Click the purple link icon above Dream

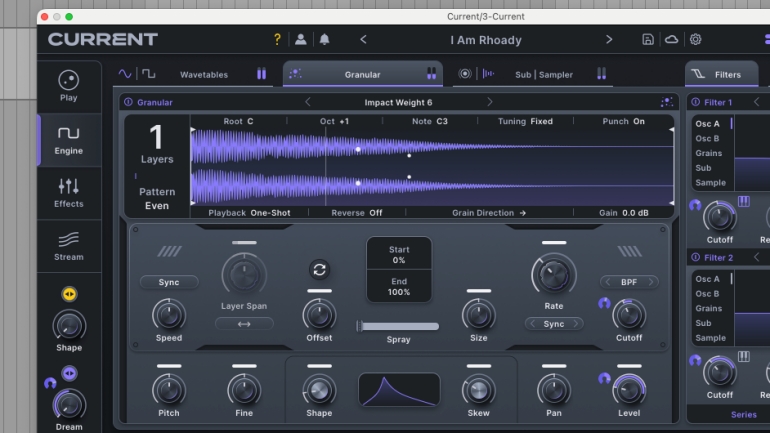69,374
